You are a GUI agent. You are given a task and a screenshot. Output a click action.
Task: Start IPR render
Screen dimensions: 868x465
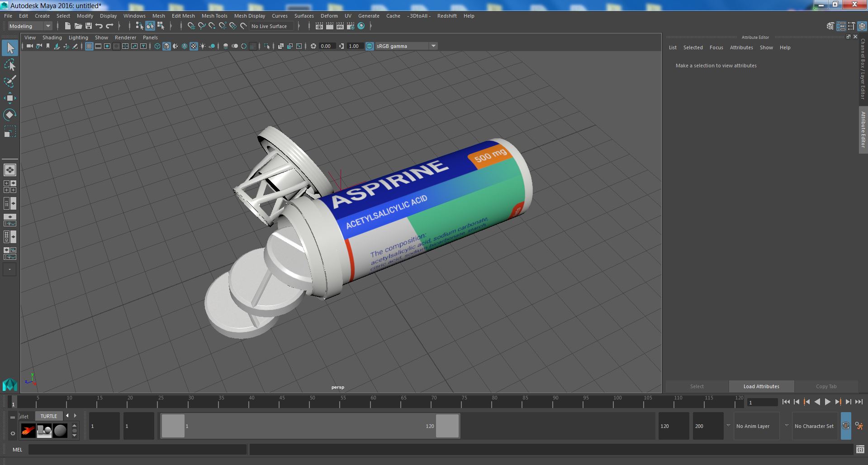tap(340, 26)
